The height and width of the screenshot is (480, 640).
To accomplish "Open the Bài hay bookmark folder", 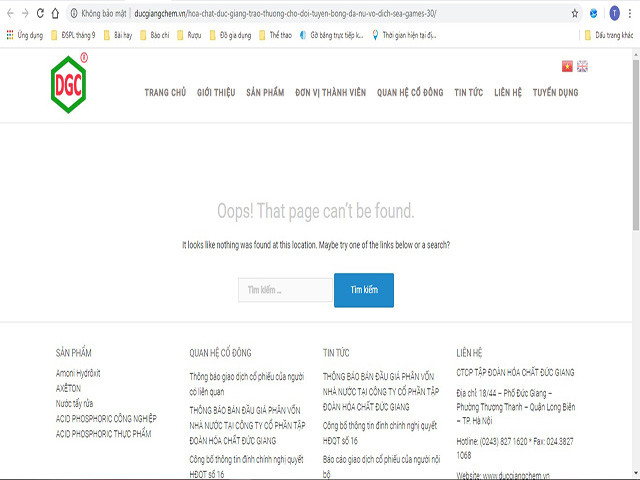I will pyautogui.click(x=116, y=35).
